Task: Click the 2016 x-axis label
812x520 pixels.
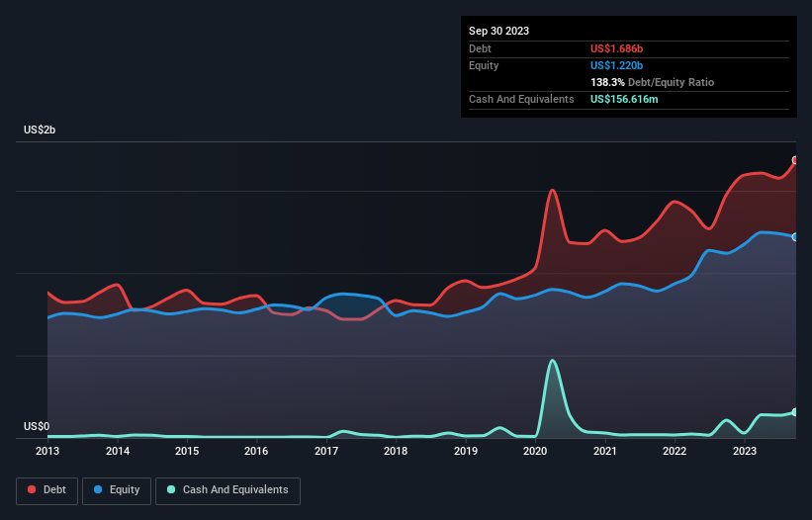Action: click(256, 451)
